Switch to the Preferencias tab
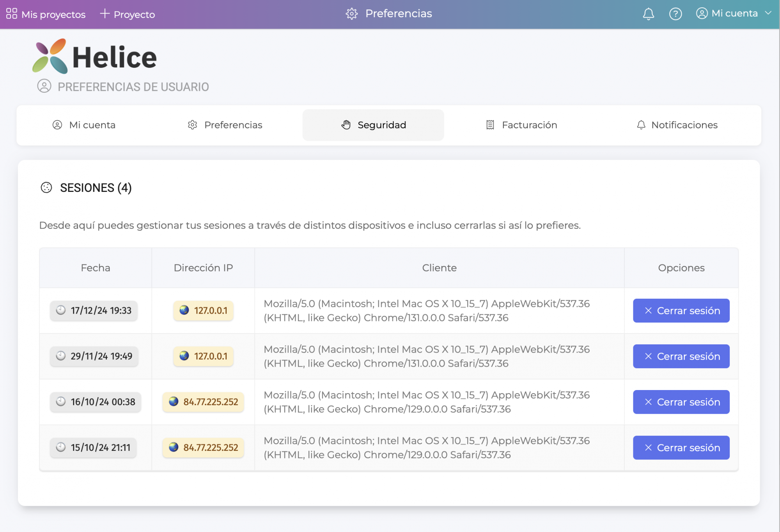Viewport: 780px width, 532px height. tap(225, 125)
